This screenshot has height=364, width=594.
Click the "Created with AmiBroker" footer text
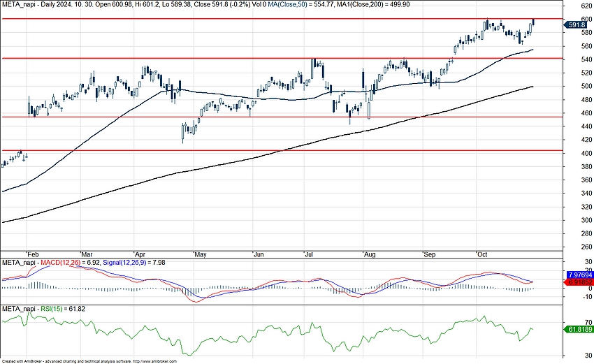pyautogui.click(x=23, y=362)
